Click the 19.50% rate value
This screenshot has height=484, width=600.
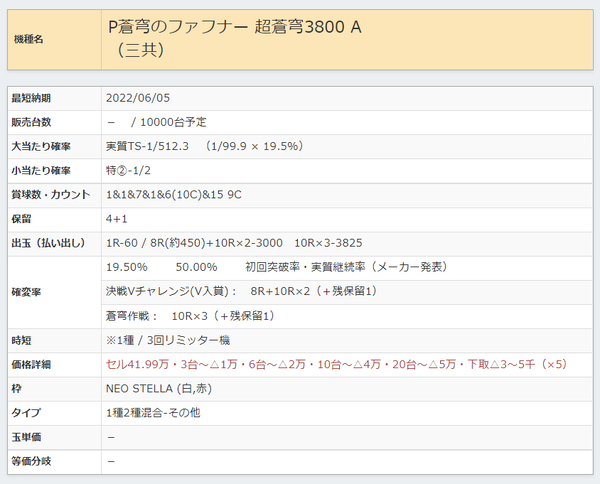tap(127, 267)
